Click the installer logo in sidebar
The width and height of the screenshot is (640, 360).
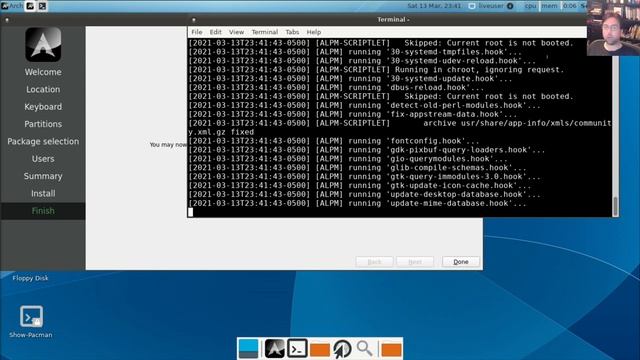(x=43, y=44)
